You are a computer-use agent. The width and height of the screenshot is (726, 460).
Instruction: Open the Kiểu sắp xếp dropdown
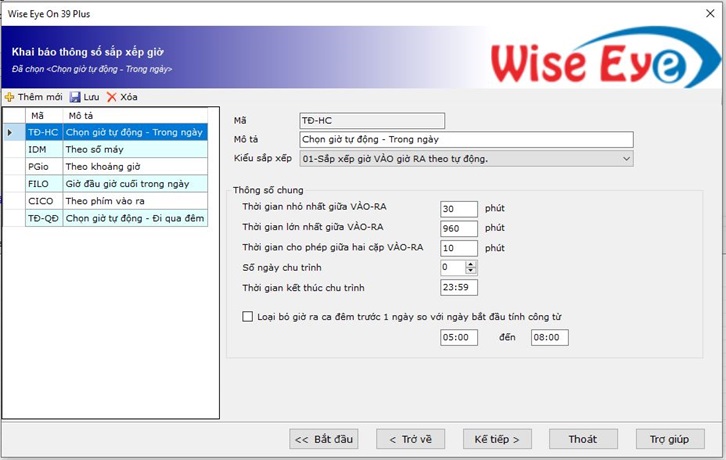(x=626, y=158)
